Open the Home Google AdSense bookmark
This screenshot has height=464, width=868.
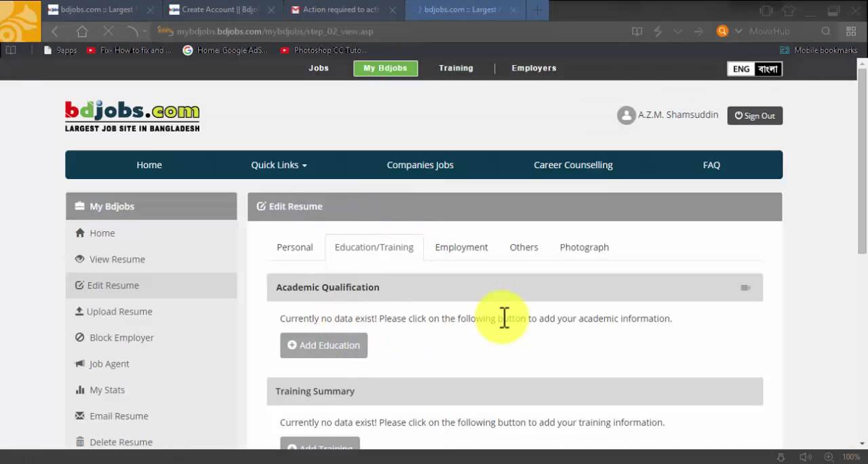[226, 50]
